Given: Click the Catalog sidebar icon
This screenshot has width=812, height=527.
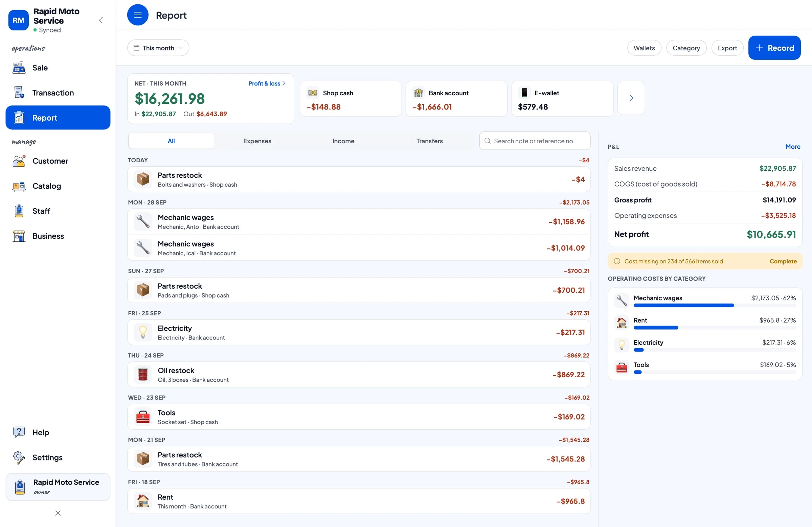Looking at the screenshot, I should [x=19, y=186].
